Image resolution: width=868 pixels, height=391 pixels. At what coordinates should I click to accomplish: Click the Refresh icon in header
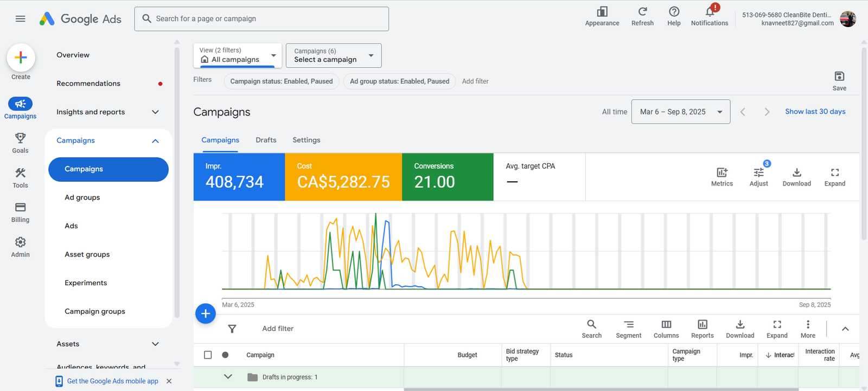pos(642,12)
